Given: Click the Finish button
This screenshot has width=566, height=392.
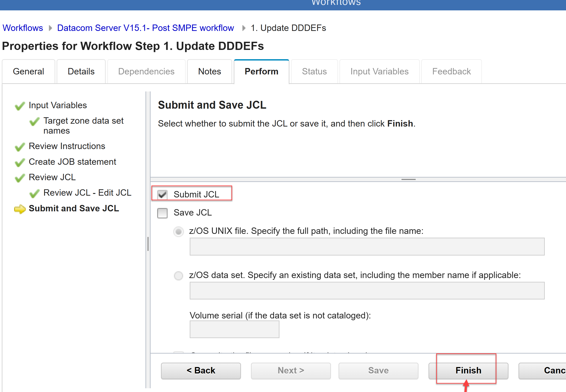Looking at the screenshot, I should coord(468,370).
